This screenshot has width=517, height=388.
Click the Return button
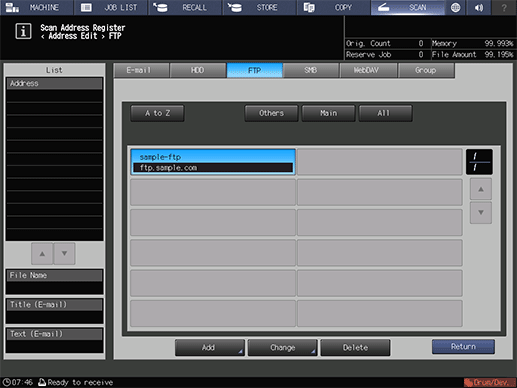(x=463, y=347)
